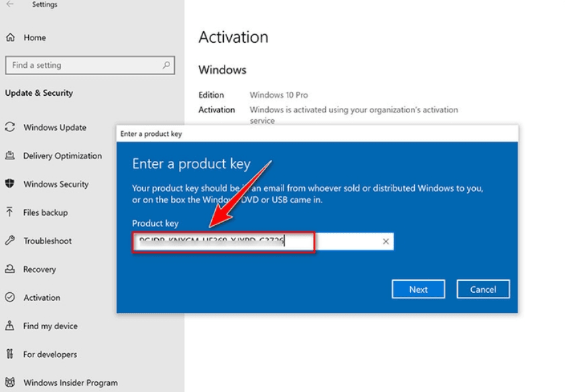Open Troubleshoot page
This screenshot has width=565, height=392.
pos(48,241)
